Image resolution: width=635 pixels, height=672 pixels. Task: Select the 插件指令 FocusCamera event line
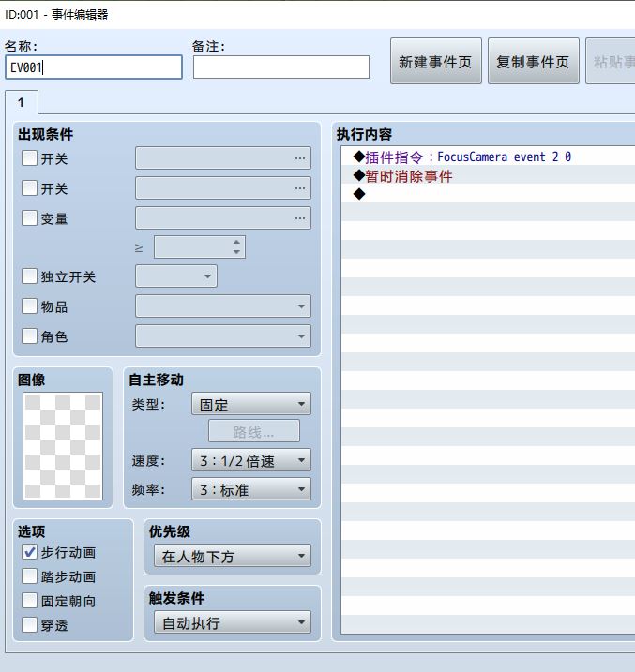click(489, 157)
